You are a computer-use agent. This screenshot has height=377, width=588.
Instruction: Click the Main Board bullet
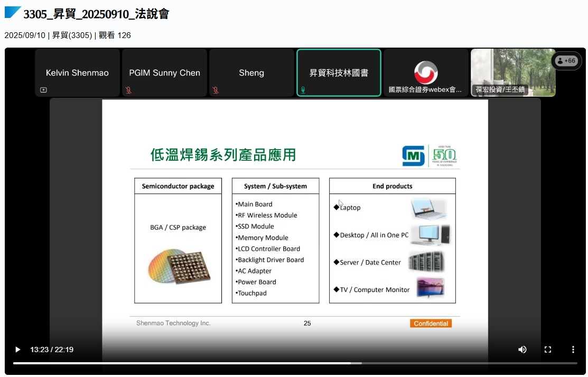(254, 204)
